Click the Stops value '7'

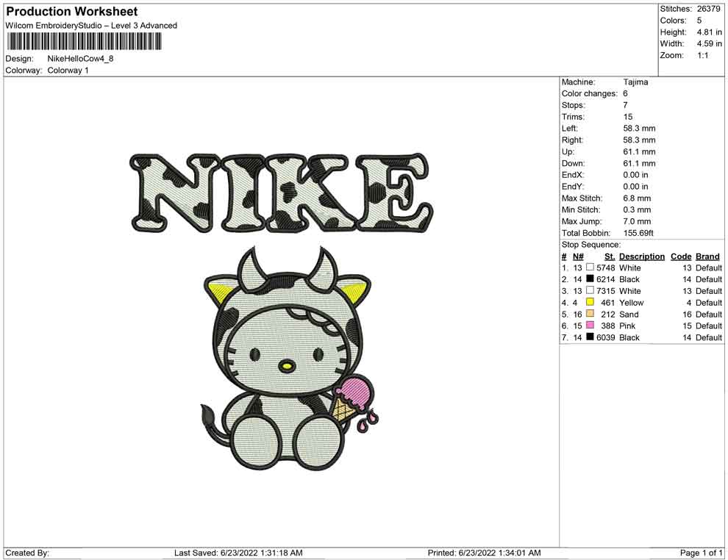pyautogui.click(x=625, y=105)
